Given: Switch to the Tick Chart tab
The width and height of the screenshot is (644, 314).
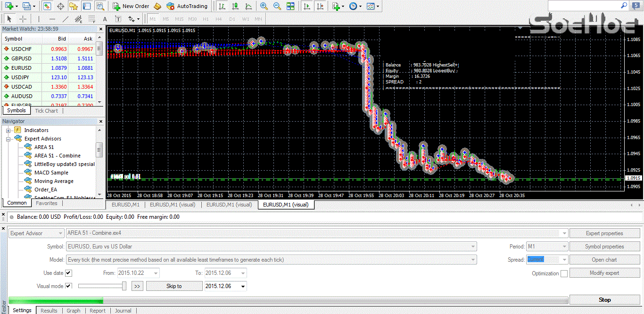Looking at the screenshot, I should point(46,111).
